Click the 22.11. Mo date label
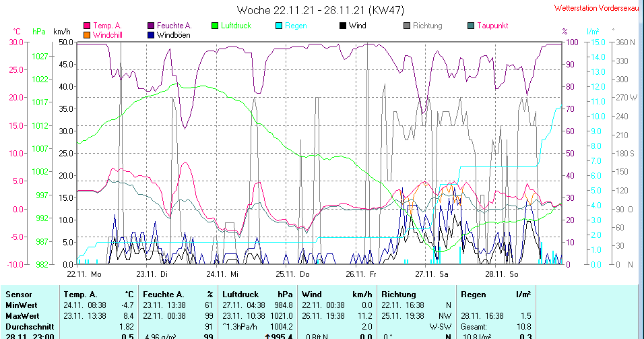This screenshot has height=339, width=644. click(x=84, y=274)
